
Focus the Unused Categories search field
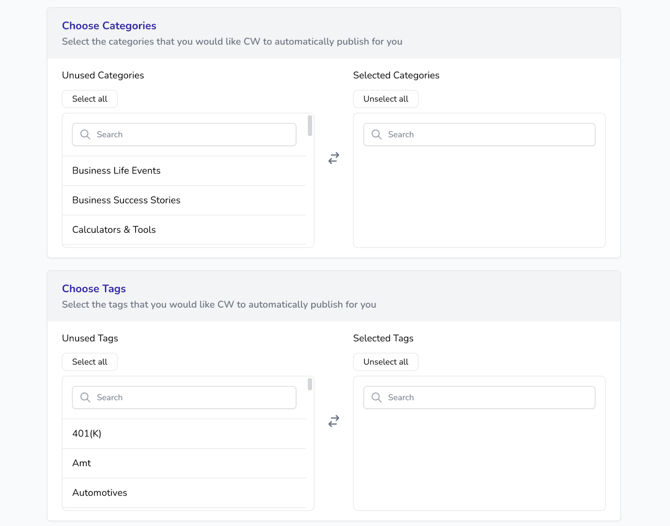[190, 135]
